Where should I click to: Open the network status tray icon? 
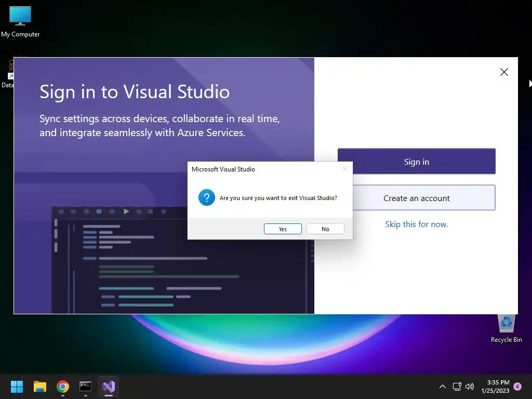point(457,387)
